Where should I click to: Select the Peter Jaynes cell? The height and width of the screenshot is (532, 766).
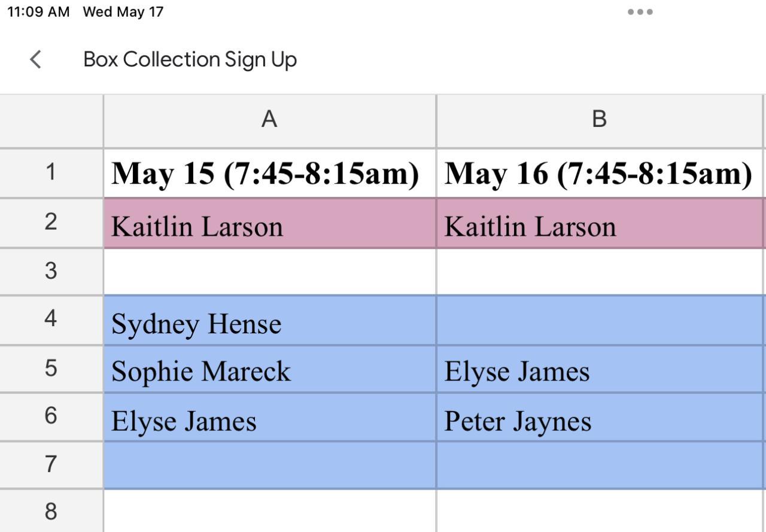coord(518,421)
